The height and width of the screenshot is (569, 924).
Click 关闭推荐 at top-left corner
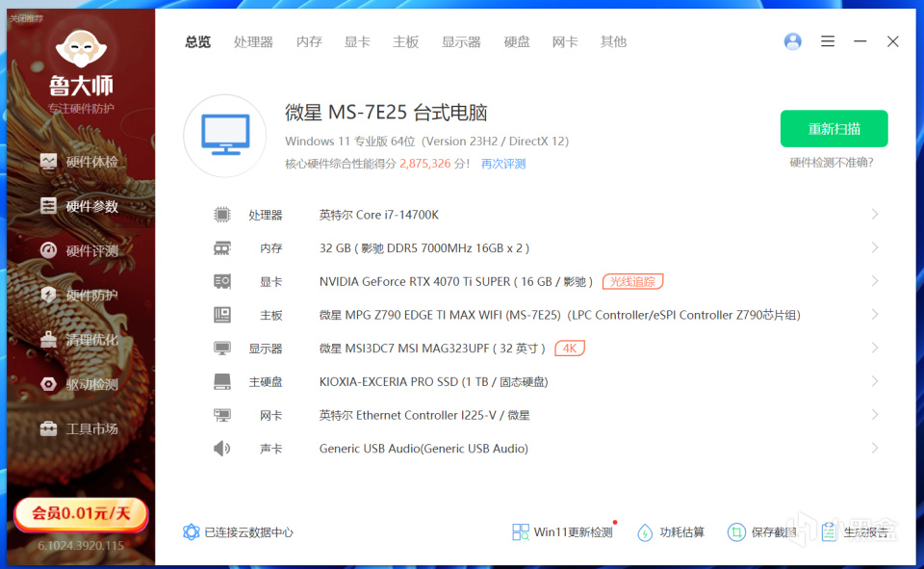[27, 18]
